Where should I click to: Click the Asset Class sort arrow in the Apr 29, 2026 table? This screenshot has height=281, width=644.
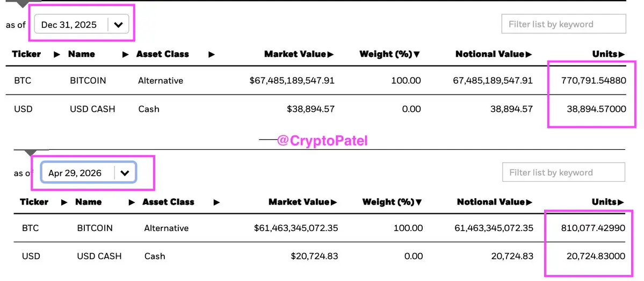[216, 202]
